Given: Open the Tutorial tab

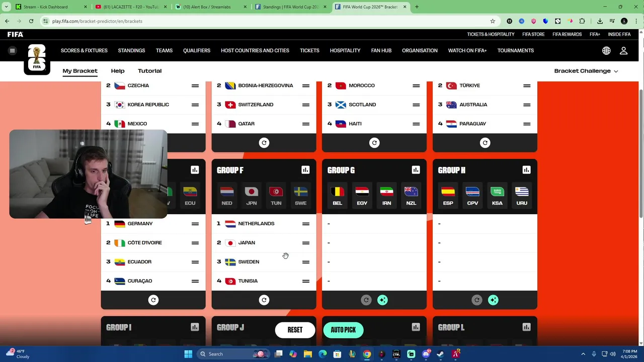Looking at the screenshot, I should click(150, 71).
